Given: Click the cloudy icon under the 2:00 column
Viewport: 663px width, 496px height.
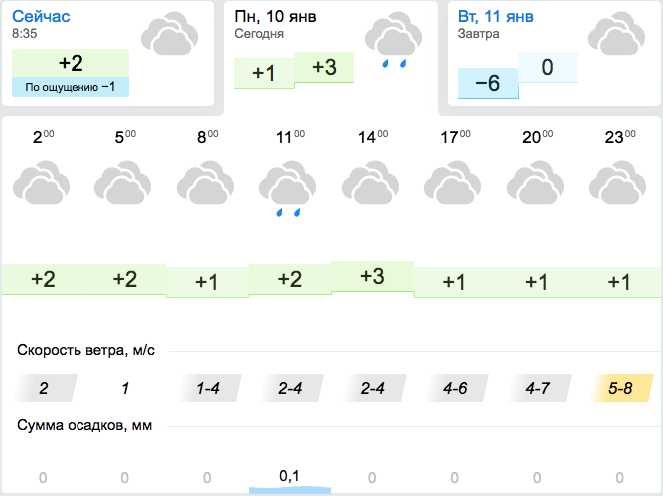Looking at the screenshot, I should 42,185.
